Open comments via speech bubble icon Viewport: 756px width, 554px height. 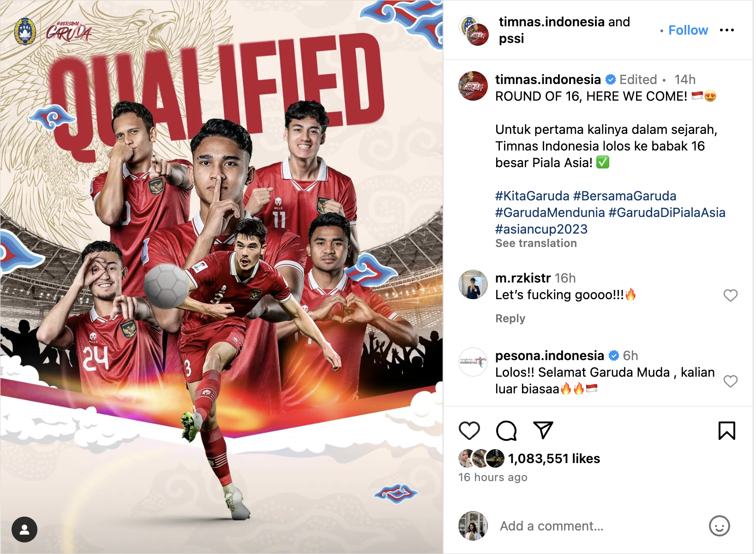tap(506, 430)
